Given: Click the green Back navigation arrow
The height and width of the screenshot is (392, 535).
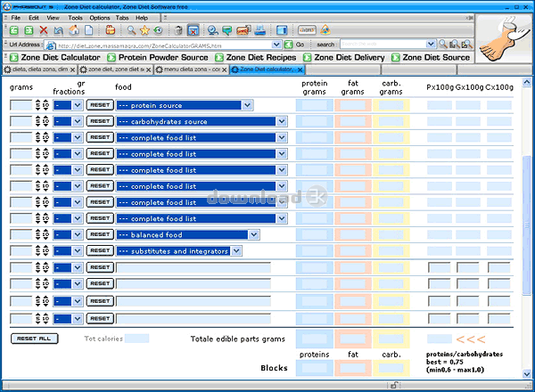Looking at the screenshot, I should coord(14,30).
